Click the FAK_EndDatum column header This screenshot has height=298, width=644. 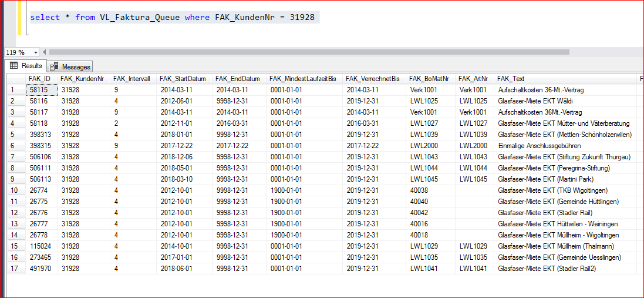238,79
